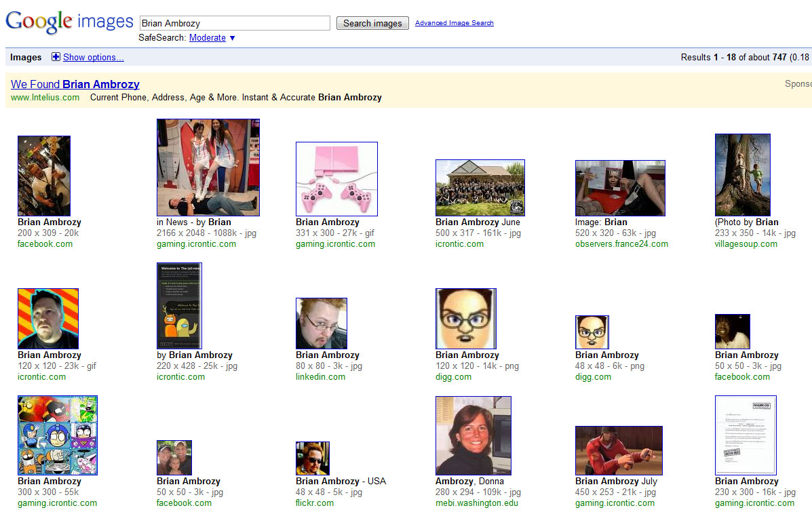
Task: Open the pink game console thumbnail
Action: click(x=336, y=179)
